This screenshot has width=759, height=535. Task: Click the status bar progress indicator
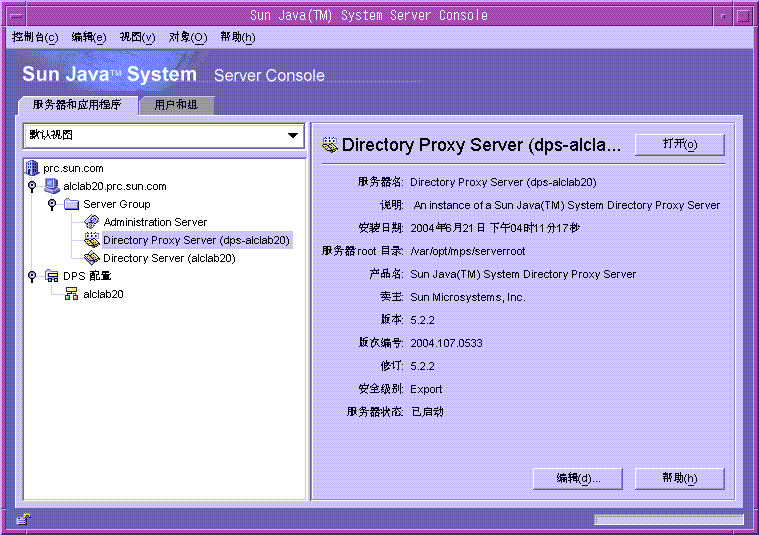[x=668, y=520]
